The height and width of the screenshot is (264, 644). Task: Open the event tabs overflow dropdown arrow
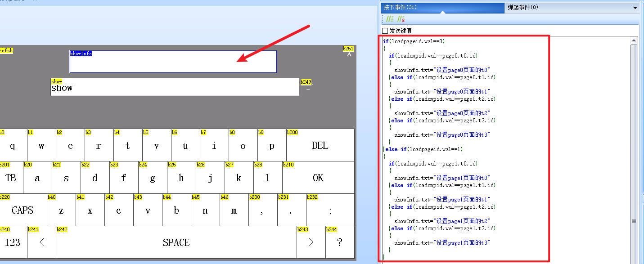(635, 8)
